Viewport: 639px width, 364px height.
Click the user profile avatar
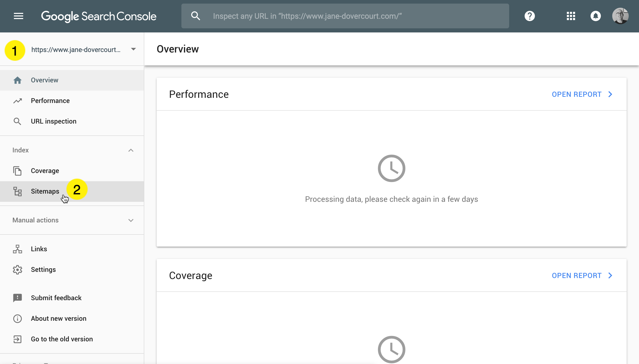(x=620, y=16)
